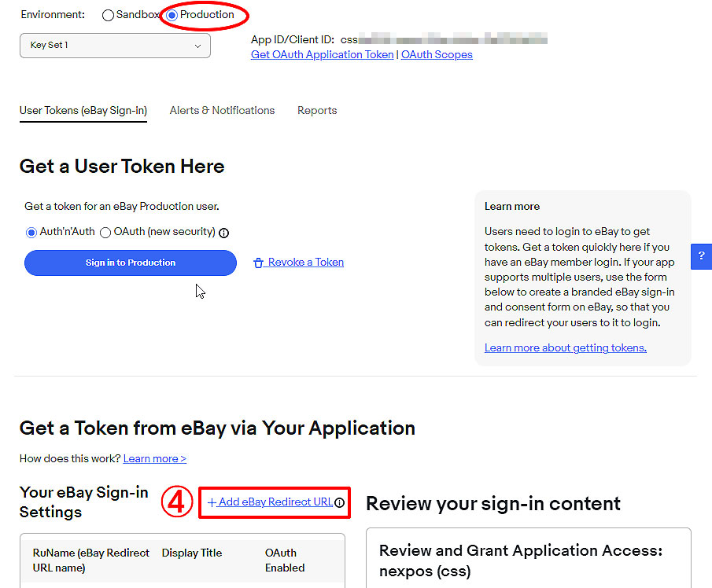This screenshot has height=588, width=712.
Task: Choose the OAuth (new security) radio option
Action: (x=105, y=232)
